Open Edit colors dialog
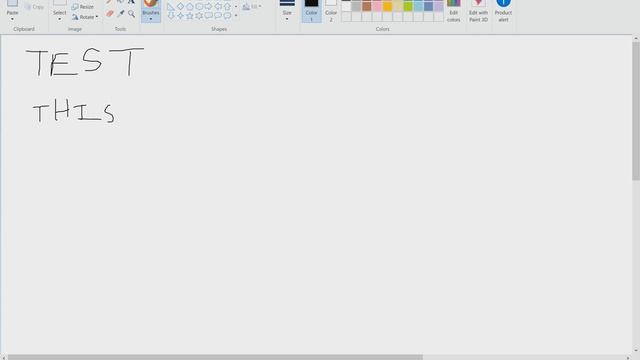640x360 pixels. [453, 11]
